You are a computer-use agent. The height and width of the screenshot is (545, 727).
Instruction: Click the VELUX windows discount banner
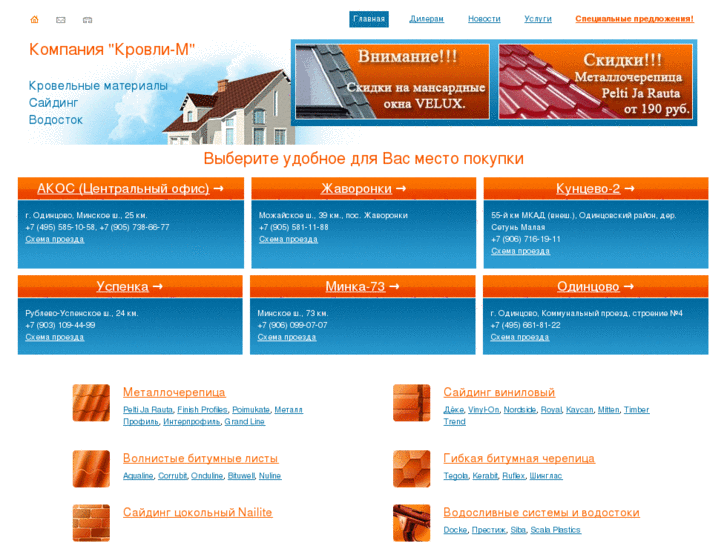393,82
